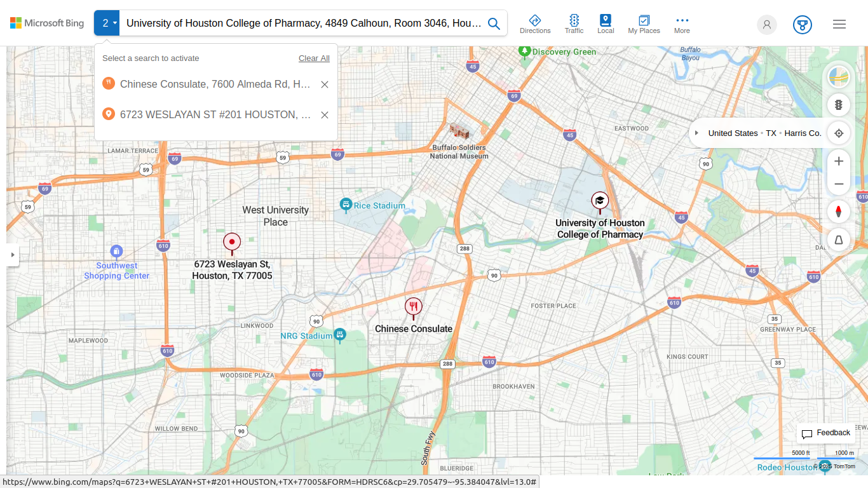
Task: Toggle the traffic light map button
Action: pos(839,105)
